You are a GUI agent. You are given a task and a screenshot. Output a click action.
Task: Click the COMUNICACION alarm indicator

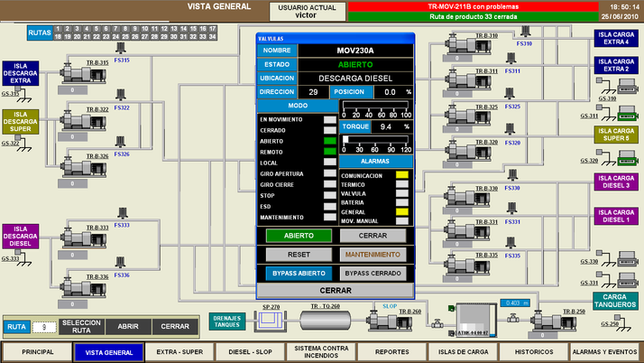(402, 175)
